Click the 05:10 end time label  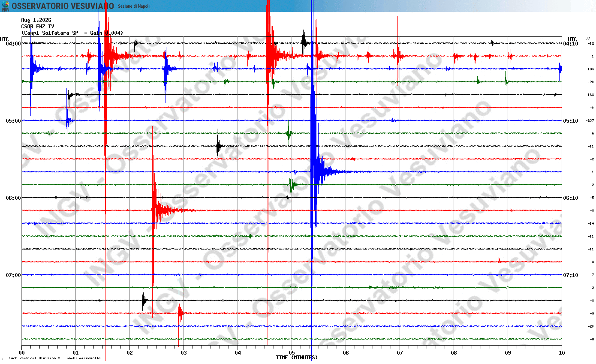(571, 120)
